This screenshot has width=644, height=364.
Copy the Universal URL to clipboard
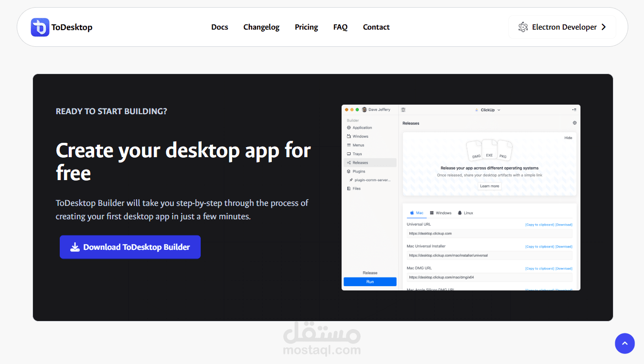tap(540, 225)
